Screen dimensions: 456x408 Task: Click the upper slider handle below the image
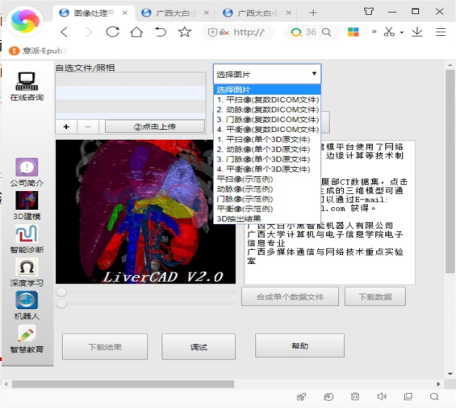[x=61, y=292]
